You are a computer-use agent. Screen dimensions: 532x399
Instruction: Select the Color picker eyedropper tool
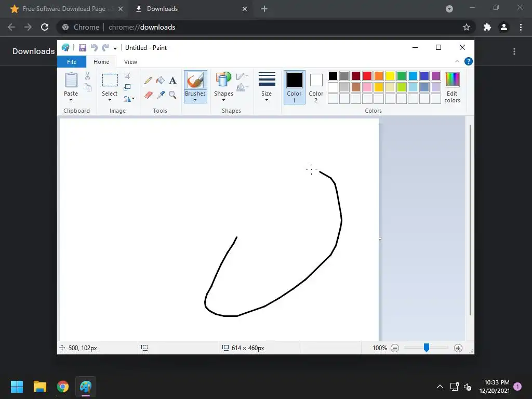click(161, 95)
